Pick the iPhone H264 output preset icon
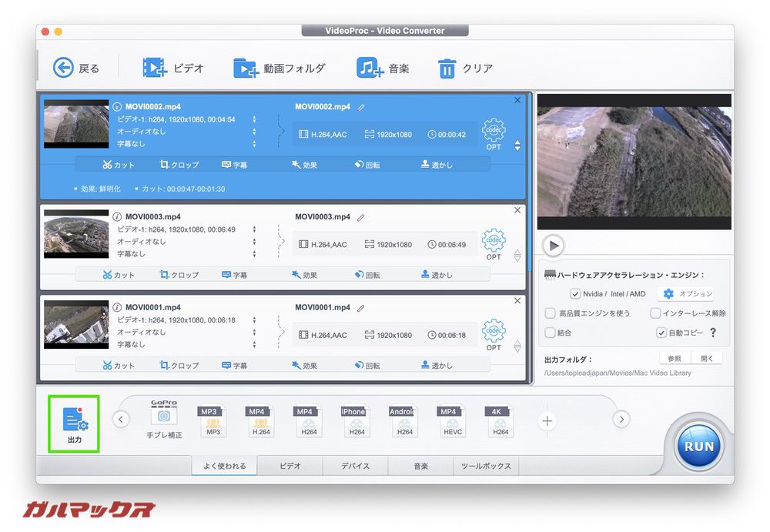 [354, 420]
